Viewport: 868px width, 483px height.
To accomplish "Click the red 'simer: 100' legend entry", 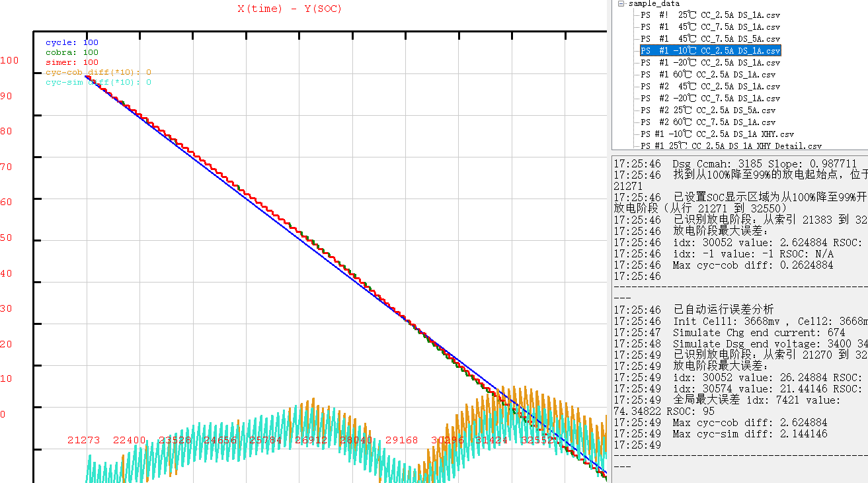I will pos(72,62).
